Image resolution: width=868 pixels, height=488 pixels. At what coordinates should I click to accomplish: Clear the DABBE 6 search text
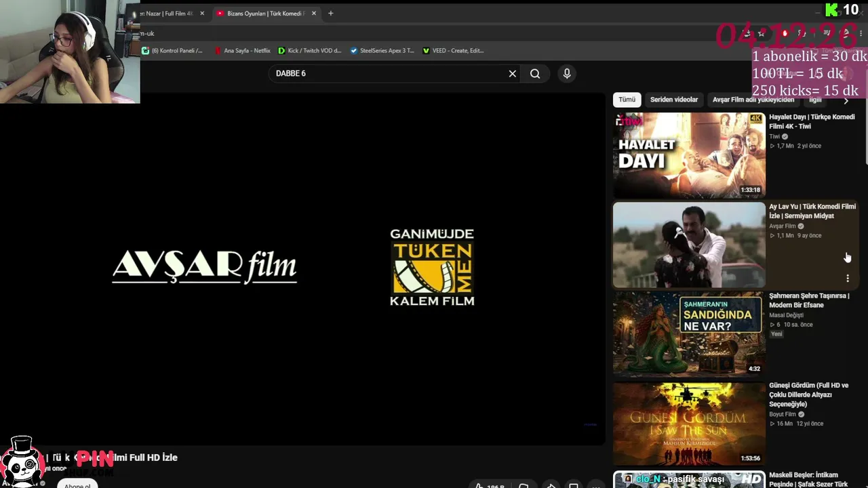[513, 73]
